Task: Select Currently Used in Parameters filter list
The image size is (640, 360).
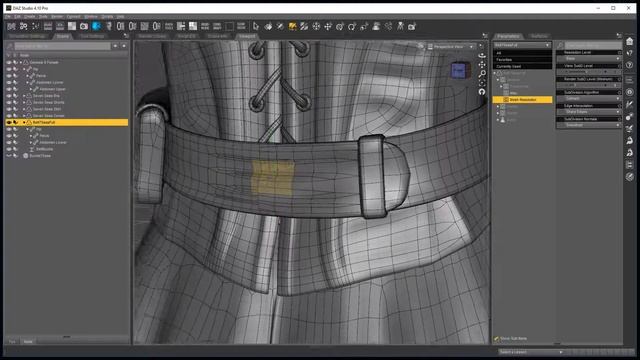Action: (522, 66)
